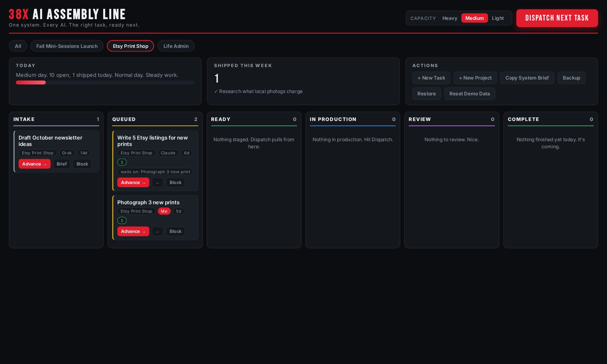Image resolution: width=607 pixels, height=364 pixels.
Task: Block the Draft October newsletter ideas task
Action: pyautogui.click(x=82, y=164)
